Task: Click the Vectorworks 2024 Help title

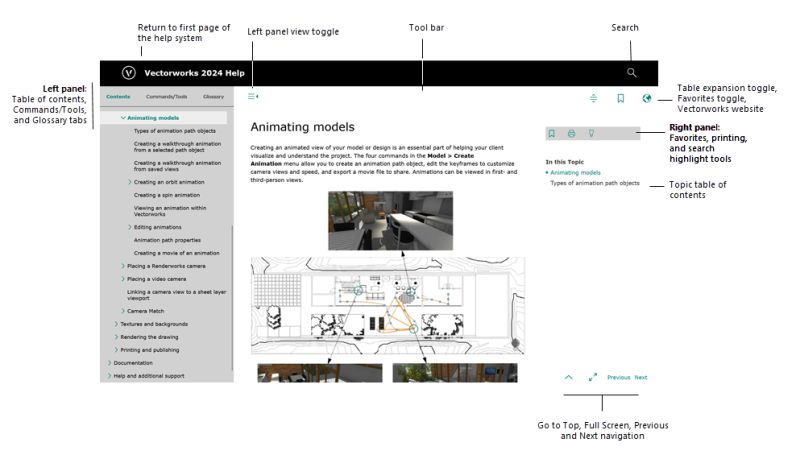Action: [x=194, y=73]
